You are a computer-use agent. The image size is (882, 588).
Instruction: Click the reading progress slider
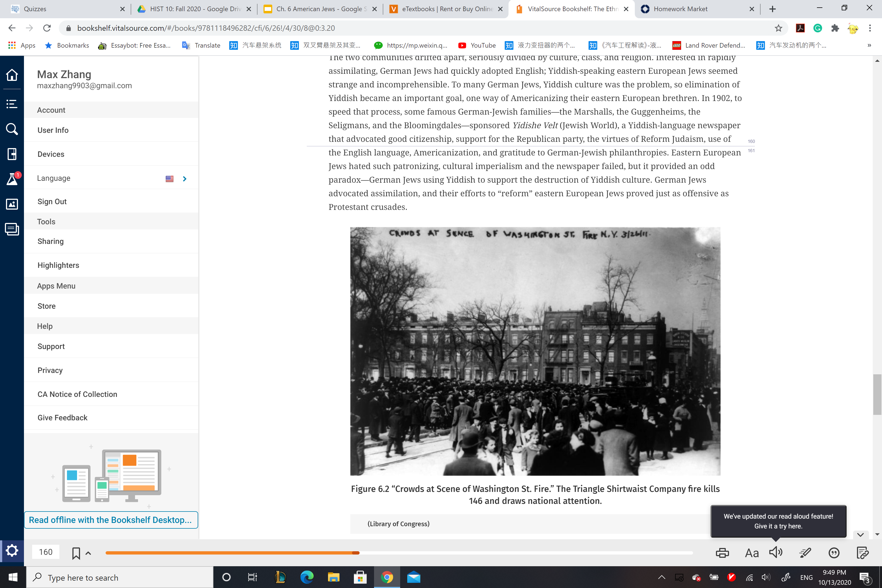point(399,553)
